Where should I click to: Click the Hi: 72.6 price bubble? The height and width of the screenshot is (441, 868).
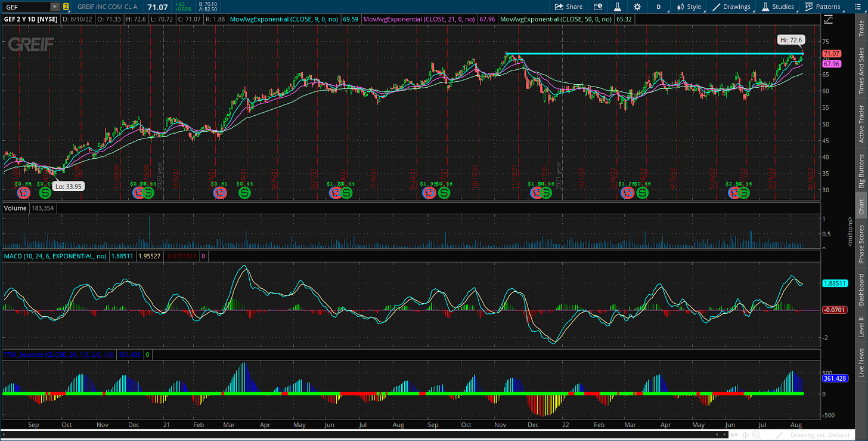point(791,40)
